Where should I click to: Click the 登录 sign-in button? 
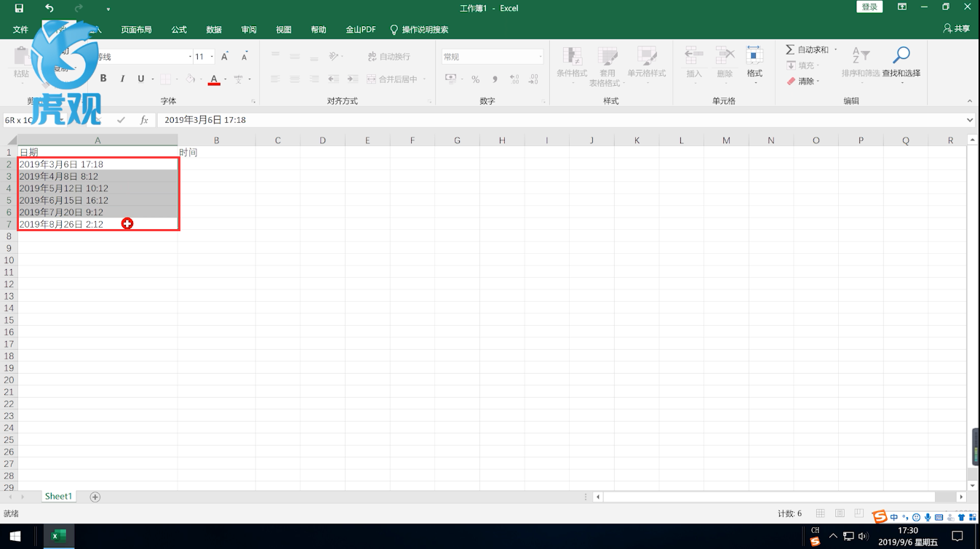point(869,7)
